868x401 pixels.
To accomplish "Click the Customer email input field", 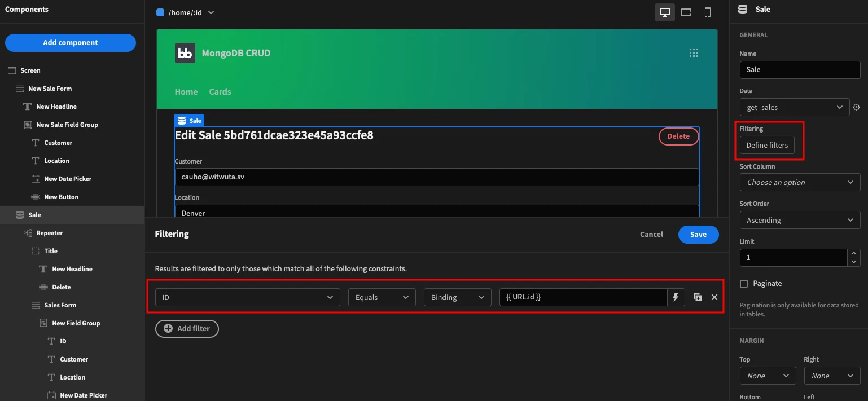I will pos(437,177).
